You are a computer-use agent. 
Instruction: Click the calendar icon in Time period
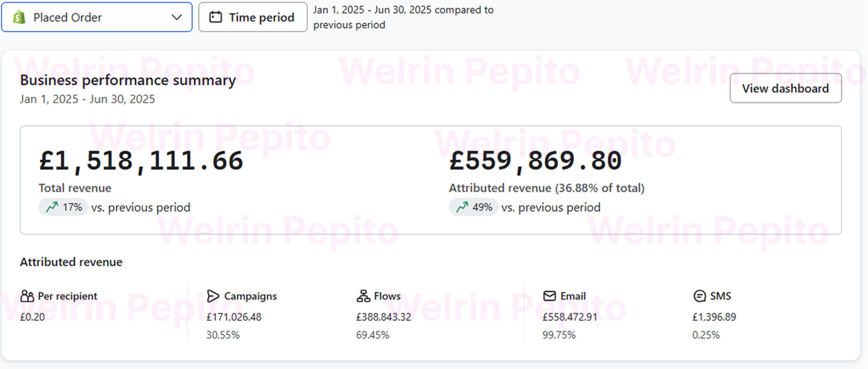[216, 17]
